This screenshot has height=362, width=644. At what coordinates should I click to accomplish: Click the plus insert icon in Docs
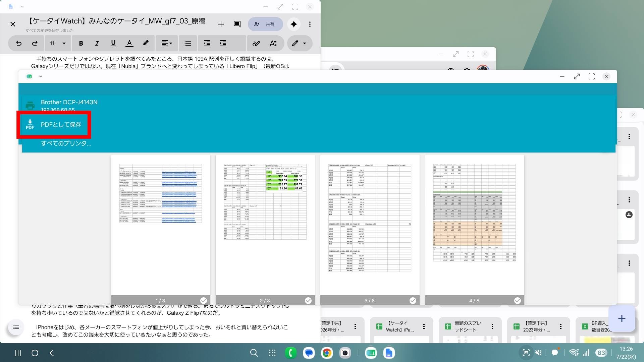[221, 24]
